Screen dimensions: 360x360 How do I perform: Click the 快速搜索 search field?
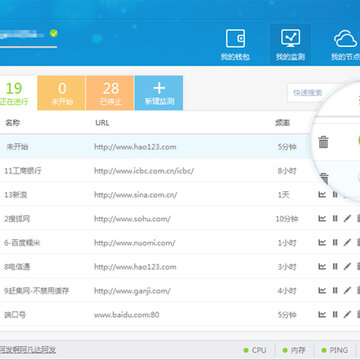pyautogui.click(x=308, y=93)
